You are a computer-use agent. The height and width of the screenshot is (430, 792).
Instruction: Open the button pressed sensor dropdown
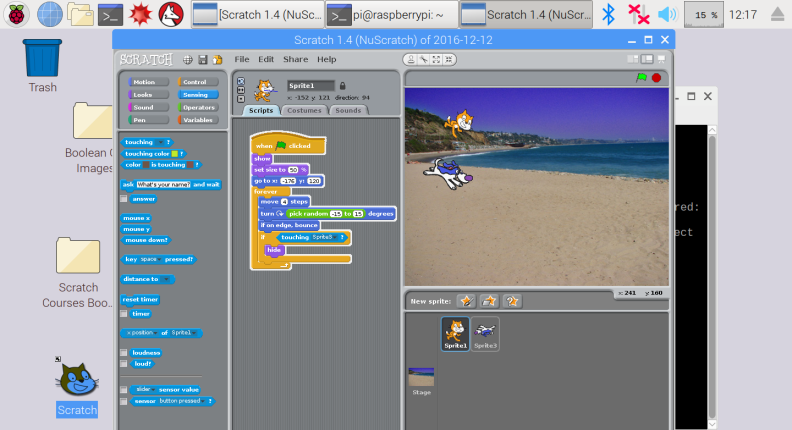coord(182,401)
